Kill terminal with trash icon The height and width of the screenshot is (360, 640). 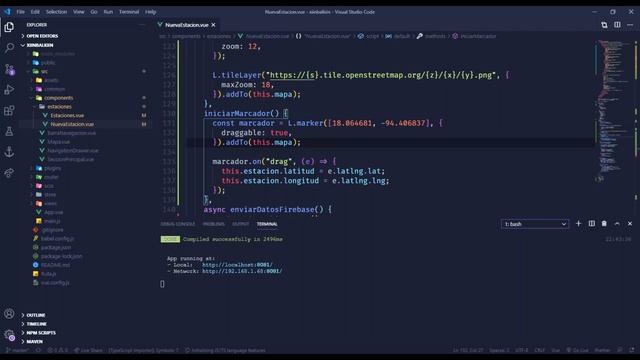[x=604, y=224]
